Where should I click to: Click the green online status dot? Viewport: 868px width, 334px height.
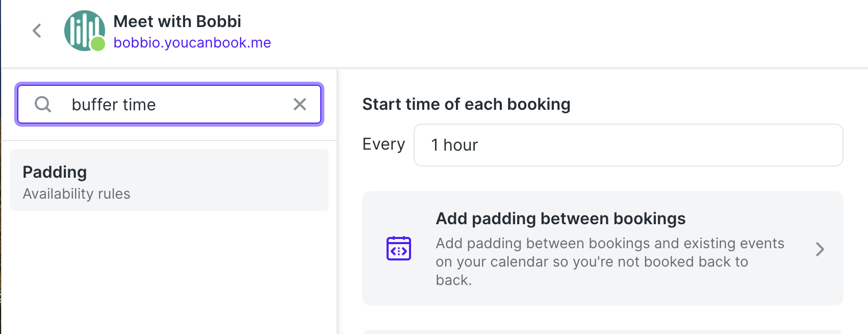98,44
